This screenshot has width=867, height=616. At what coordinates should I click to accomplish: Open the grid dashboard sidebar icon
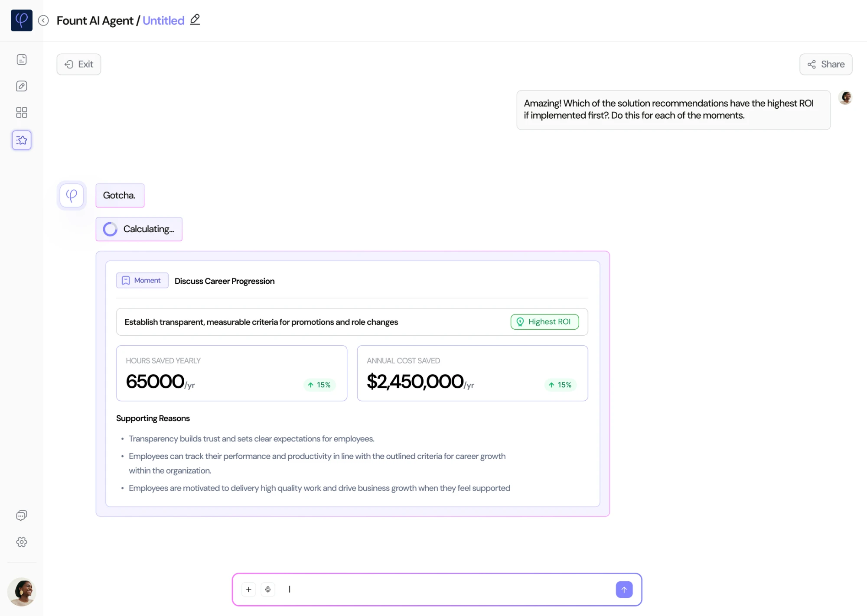pos(22,113)
